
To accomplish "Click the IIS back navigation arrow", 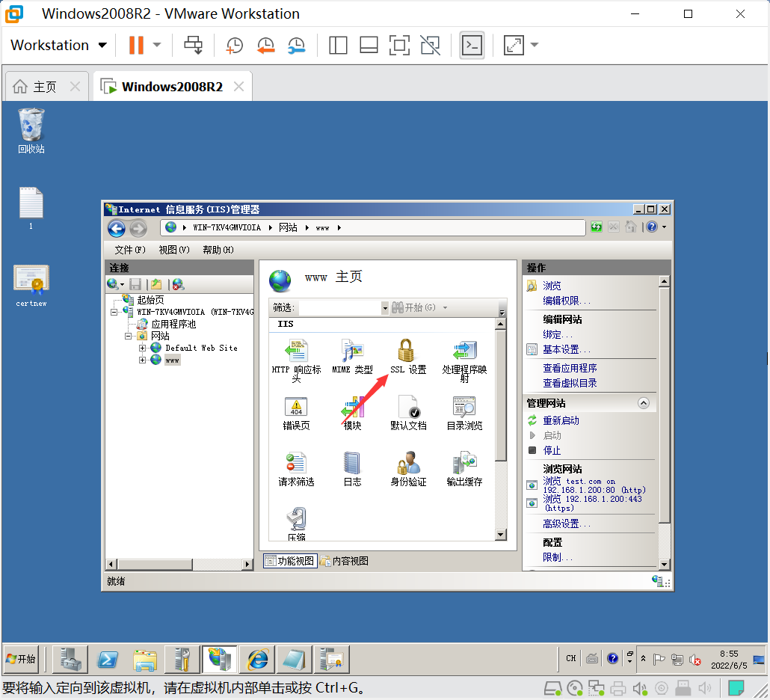I will [x=117, y=228].
